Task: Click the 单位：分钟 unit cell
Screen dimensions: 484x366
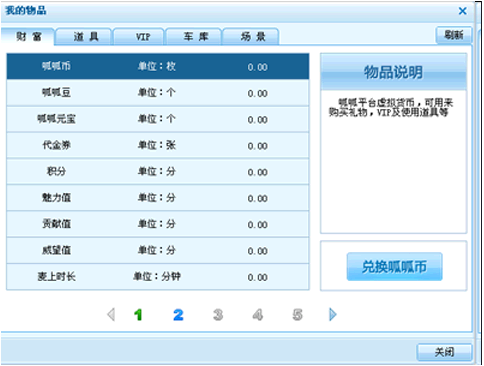Action: [157, 277]
